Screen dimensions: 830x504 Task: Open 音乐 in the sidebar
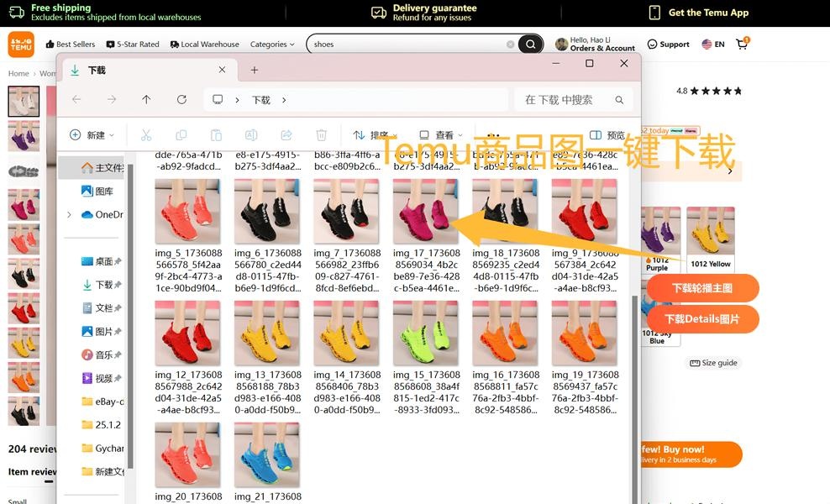[x=101, y=354]
